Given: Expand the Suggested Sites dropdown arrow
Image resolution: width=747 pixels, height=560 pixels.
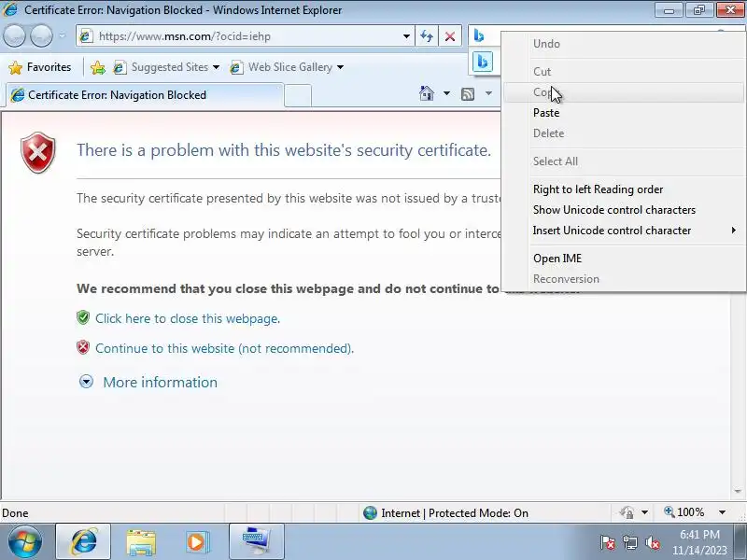Looking at the screenshot, I should coord(217,67).
